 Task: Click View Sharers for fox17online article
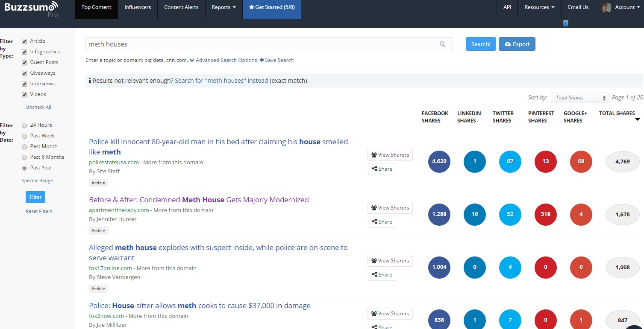tap(390, 261)
